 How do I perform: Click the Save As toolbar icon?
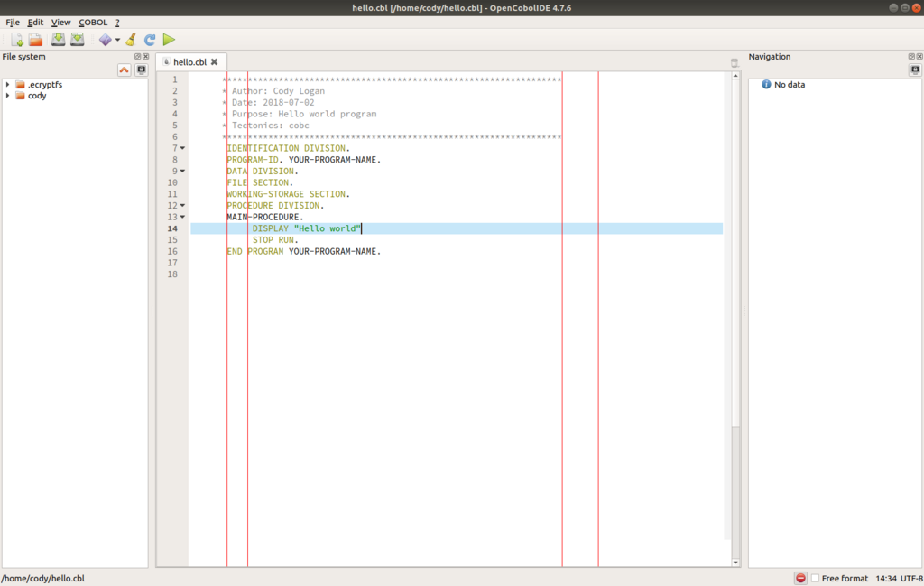(78, 40)
